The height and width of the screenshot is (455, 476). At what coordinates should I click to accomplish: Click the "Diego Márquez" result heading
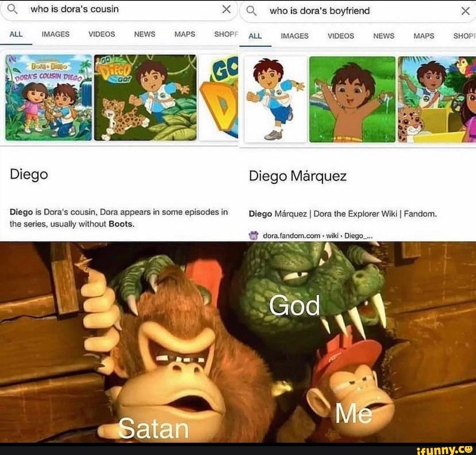[297, 176]
